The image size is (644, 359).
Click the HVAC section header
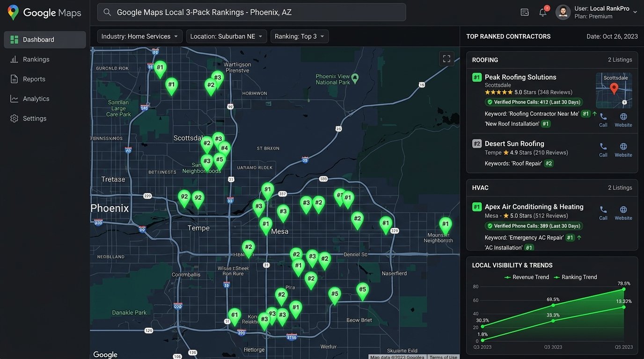pyautogui.click(x=480, y=187)
